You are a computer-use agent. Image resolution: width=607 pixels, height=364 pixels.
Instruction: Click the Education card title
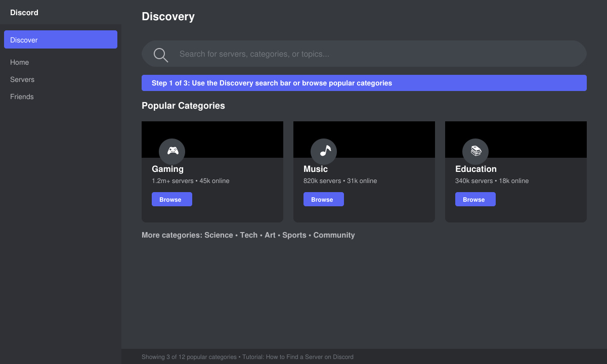click(x=476, y=169)
